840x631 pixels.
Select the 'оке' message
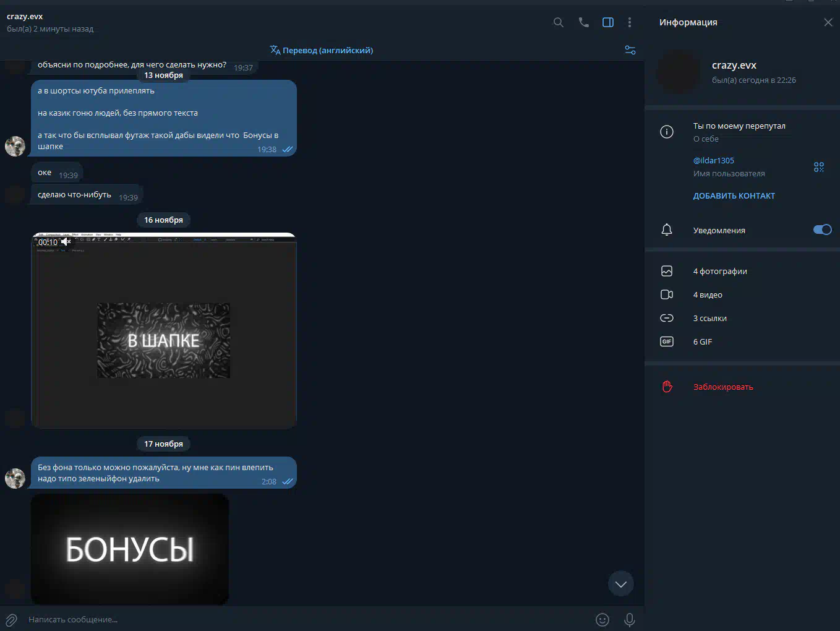click(57, 173)
